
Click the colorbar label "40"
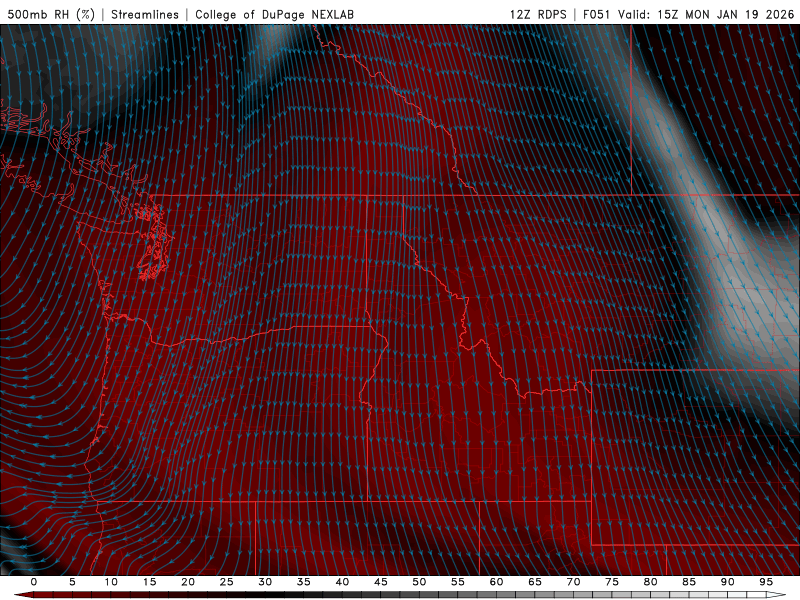coord(342,582)
